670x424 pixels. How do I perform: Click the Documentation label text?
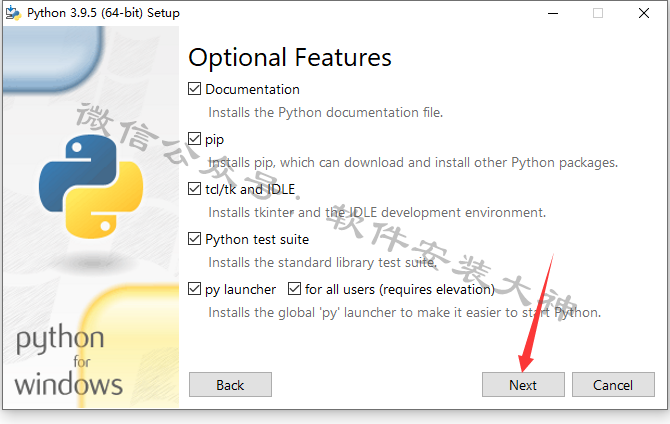(x=253, y=89)
